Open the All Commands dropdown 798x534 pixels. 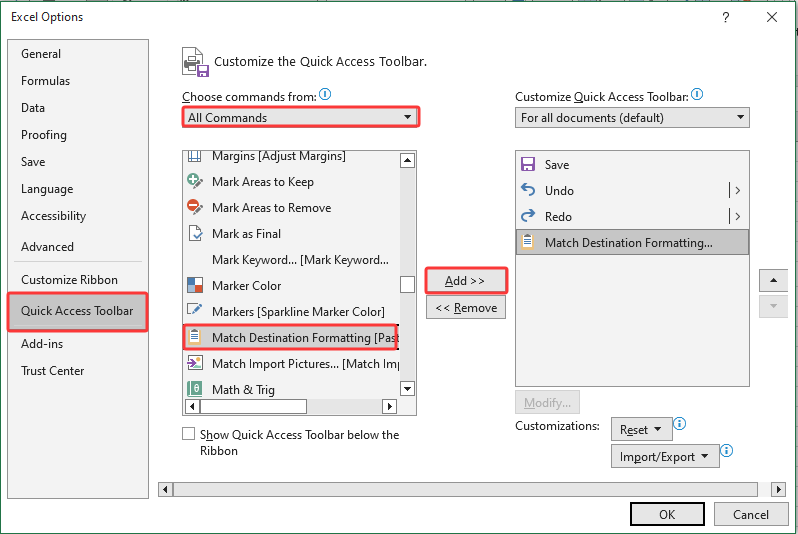click(x=300, y=117)
